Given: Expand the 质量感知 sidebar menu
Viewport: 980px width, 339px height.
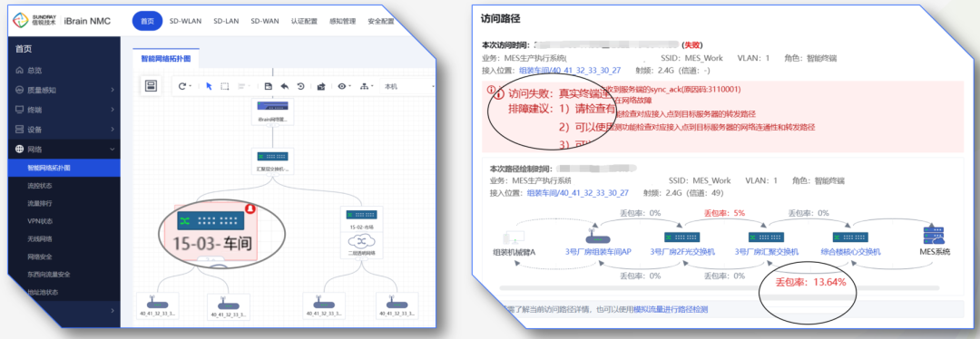Looking at the screenshot, I should pyautogui.click(x=64, y=90).
